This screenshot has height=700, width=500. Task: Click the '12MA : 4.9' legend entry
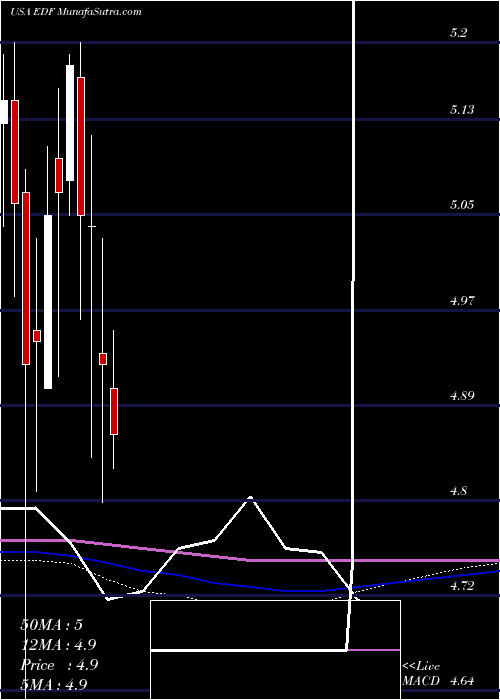(x=59, y=645)
